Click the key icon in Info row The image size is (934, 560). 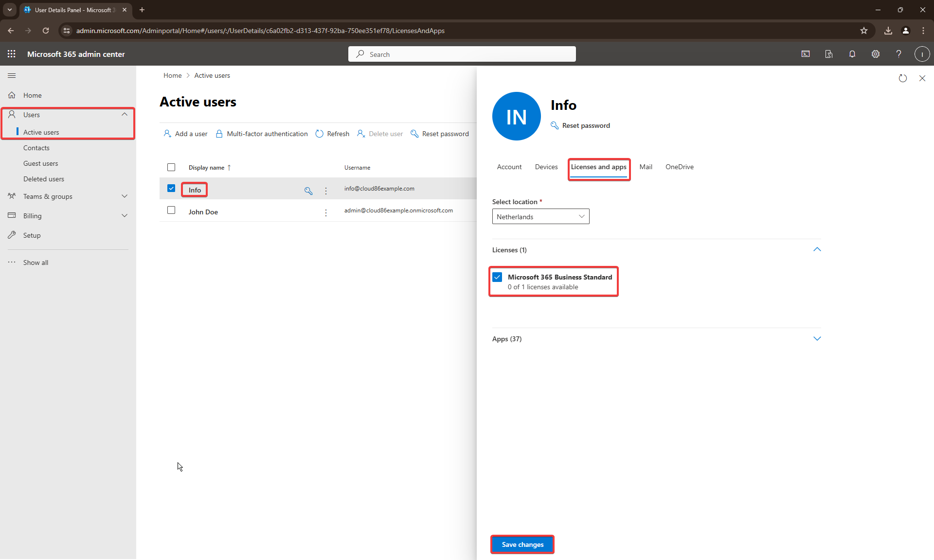tap(308, 191)
